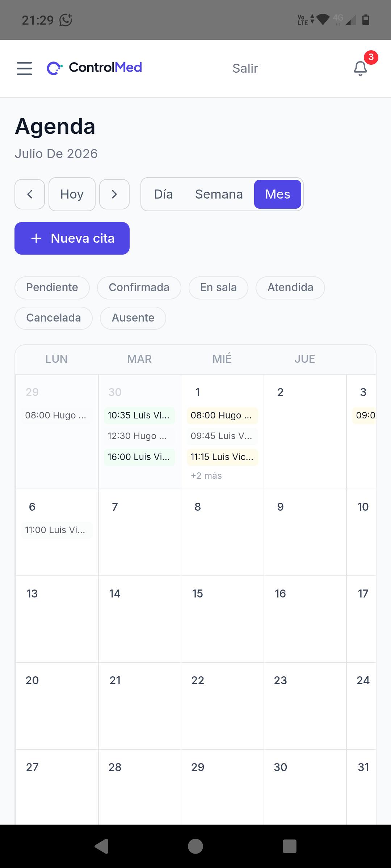Toggle the Ausente filter chip
The width and height of the screenshot is (391, 868).
[133, 318]
